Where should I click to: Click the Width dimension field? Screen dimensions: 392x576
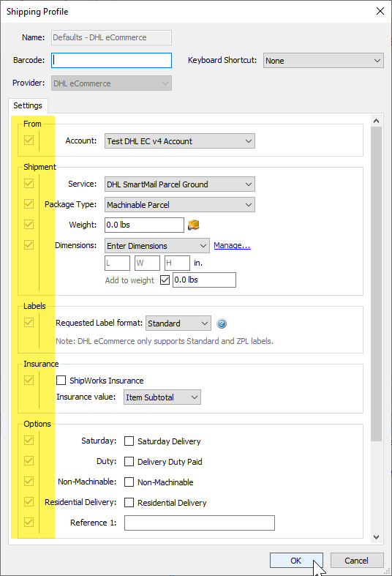click(x=148, y=263)
